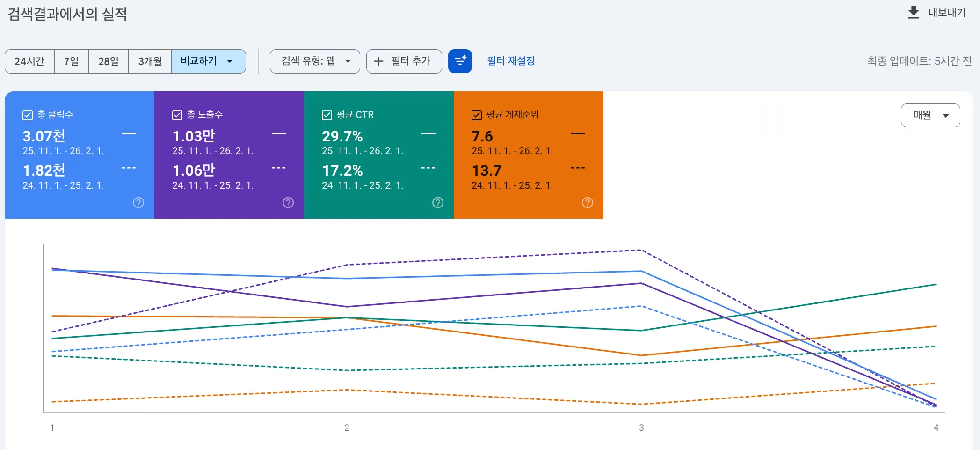980x450 pixels.
Task: Disable the 평균 게재순위 metric
Action: (x=476, y=115)
